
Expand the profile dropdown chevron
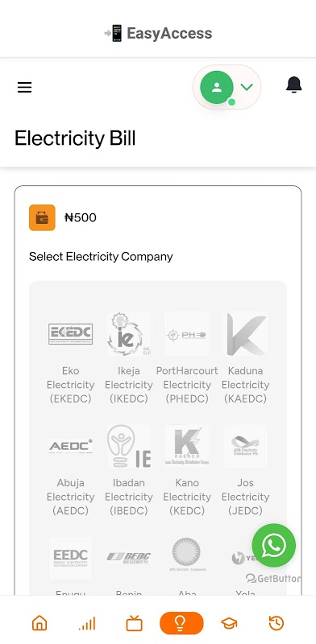click(247, 87)
